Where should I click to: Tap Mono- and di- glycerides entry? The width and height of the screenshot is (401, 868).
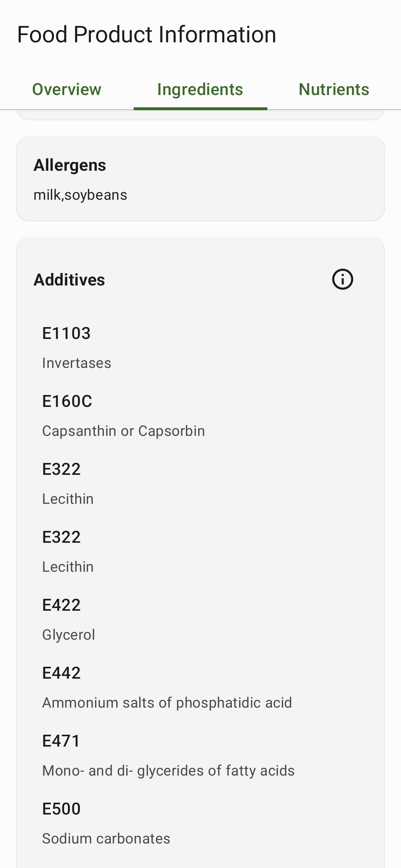[169, 771]
